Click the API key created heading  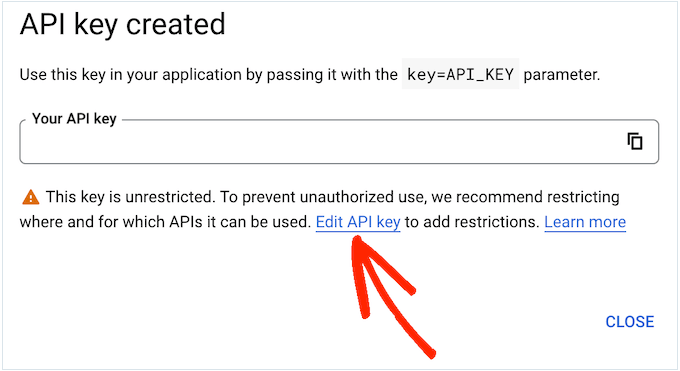122,24
